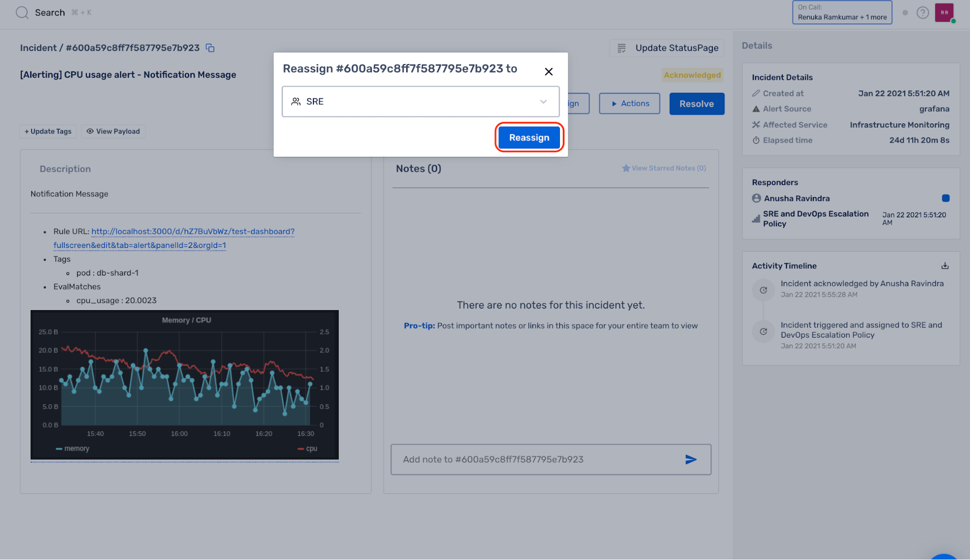The height and width of the screenshot is (560, 970).
Task: Click the search magnifier icon
Action: click(22, 13)
